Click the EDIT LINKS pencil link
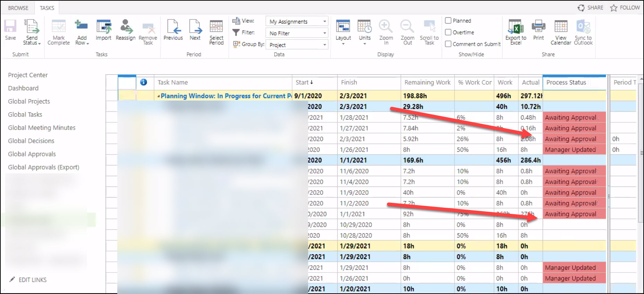The height and width of the screenshot is (294, 644). tap(28, 279)
